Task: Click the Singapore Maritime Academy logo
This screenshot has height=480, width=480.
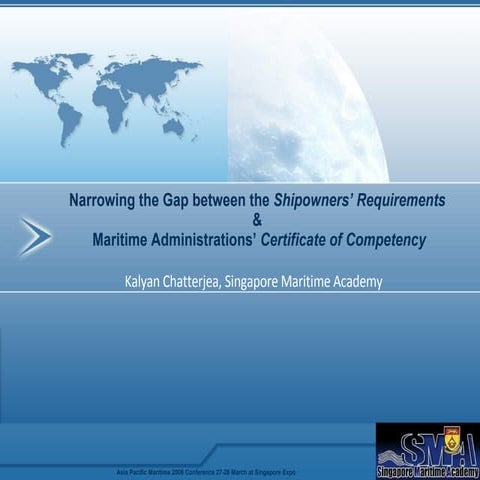Action: 428,451
